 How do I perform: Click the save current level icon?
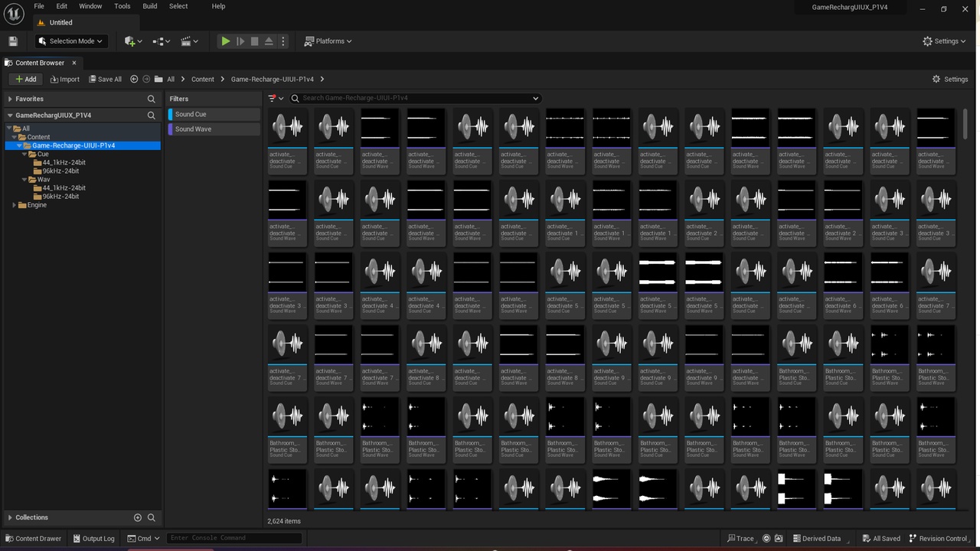coord(12,41)
